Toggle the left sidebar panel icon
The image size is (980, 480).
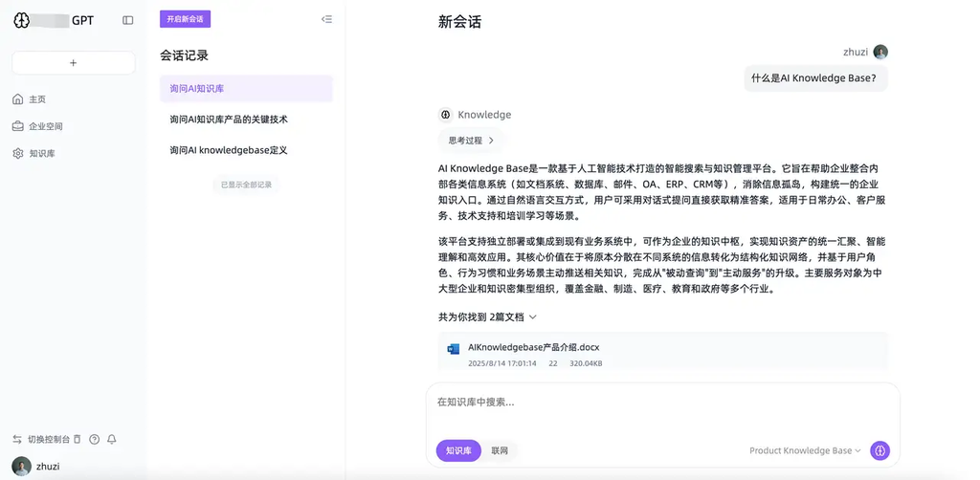(127, 20)
